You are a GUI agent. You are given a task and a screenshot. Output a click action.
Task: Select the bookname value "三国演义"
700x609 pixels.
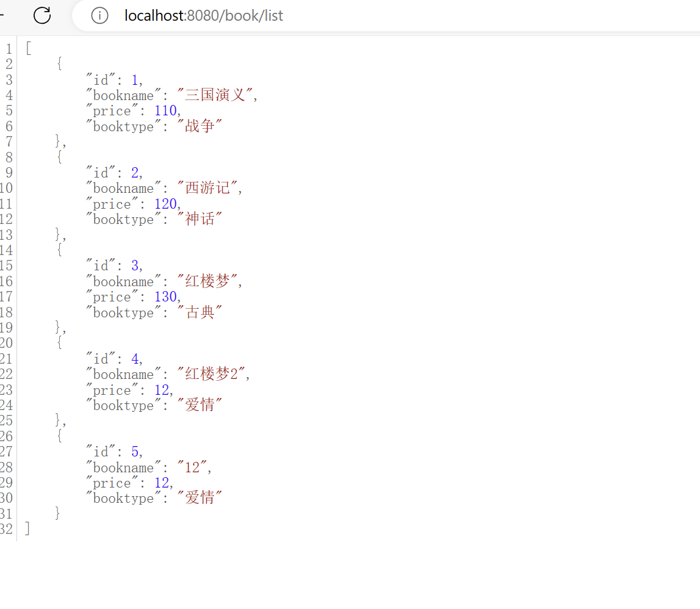coord(215,95)
